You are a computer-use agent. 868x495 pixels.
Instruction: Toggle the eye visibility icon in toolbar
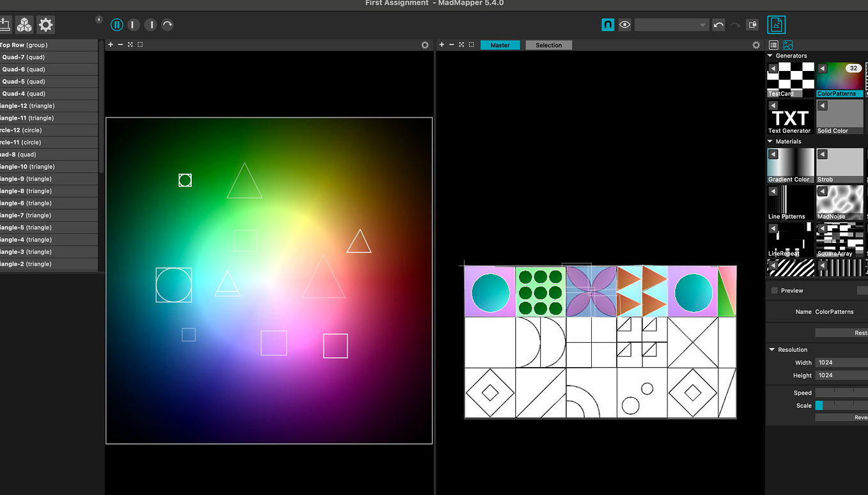click(624, 25)
